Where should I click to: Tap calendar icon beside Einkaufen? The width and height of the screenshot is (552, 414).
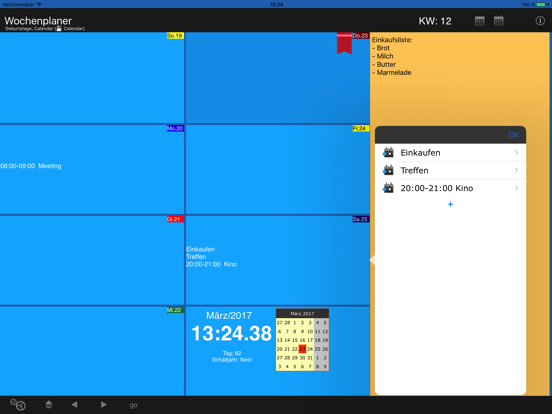[x=388, y=152]
